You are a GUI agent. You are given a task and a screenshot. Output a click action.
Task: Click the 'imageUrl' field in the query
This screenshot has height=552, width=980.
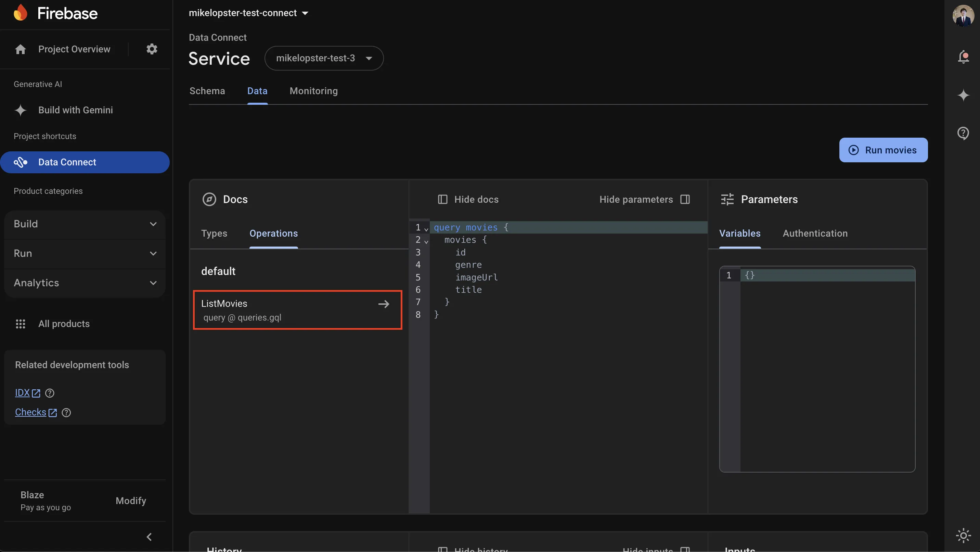[x=476, y=277]
